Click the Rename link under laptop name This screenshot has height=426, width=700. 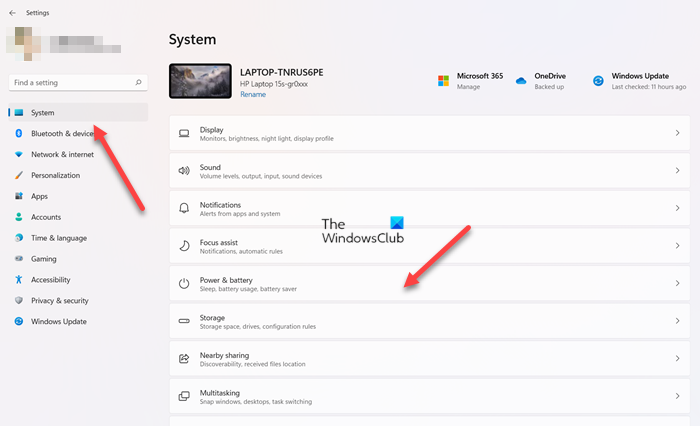tap(252, 95)
